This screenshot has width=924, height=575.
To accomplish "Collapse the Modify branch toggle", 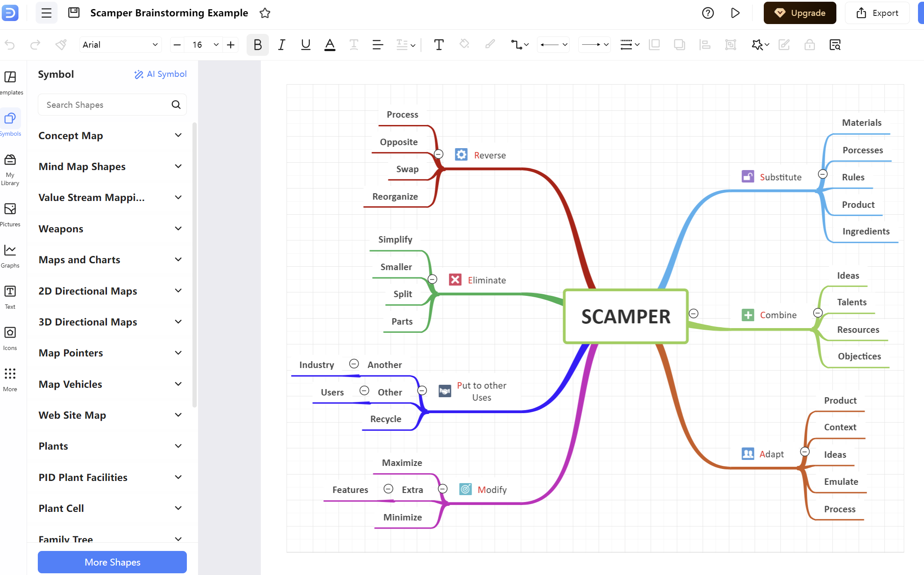I will click(443, 489).
